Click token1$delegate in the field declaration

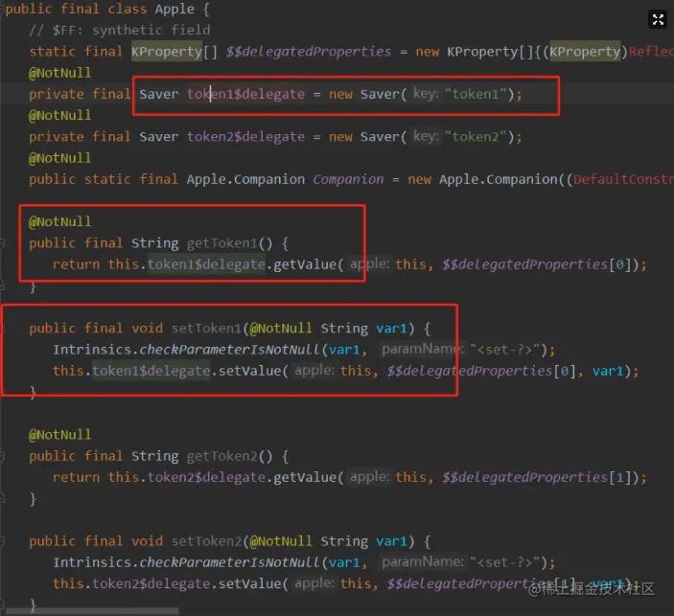(245, 94)
